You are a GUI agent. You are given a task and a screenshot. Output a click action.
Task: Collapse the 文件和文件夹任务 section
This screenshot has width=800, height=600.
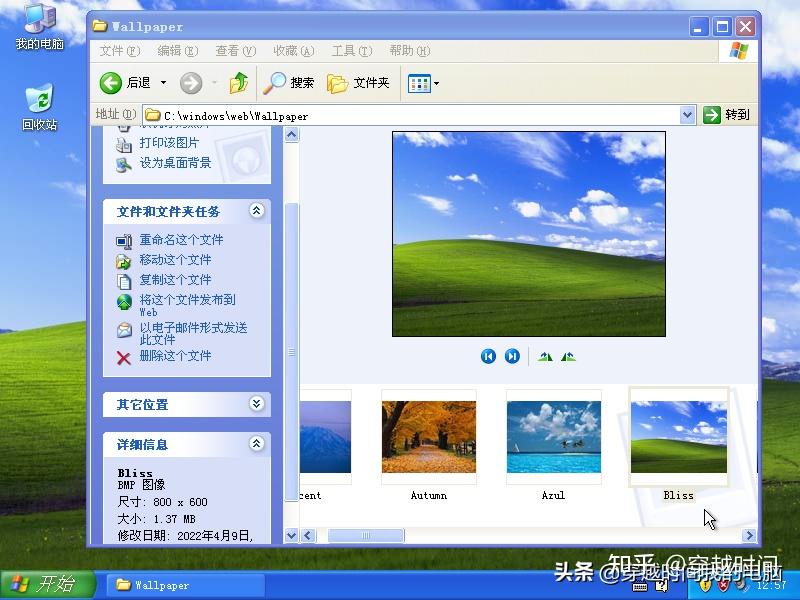click(x=256, y=210)
